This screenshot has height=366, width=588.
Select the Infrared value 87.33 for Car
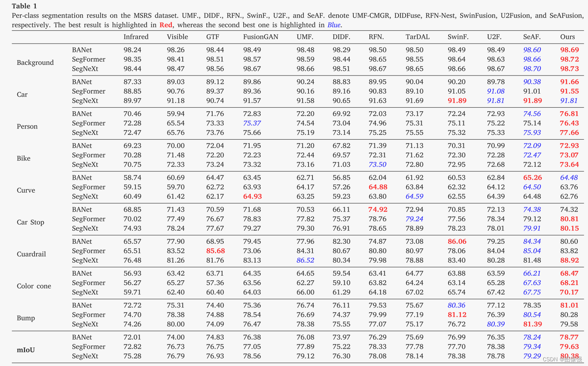[x=132, y=82]
